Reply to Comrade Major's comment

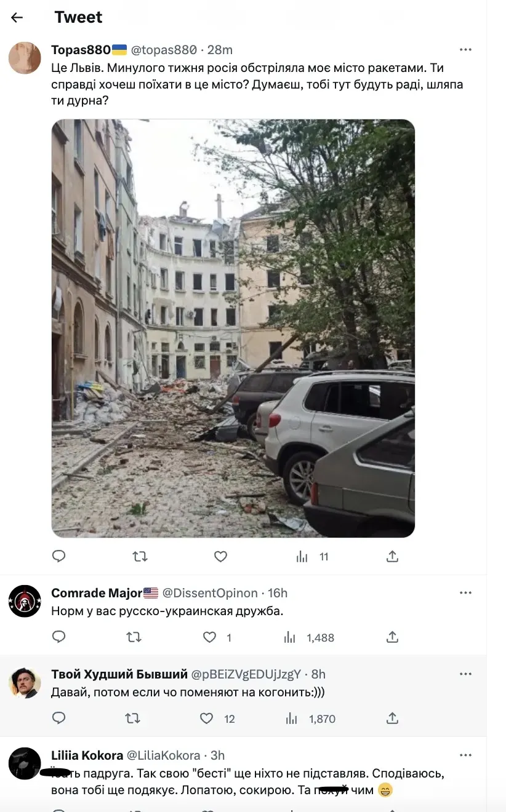coord(58,637)
